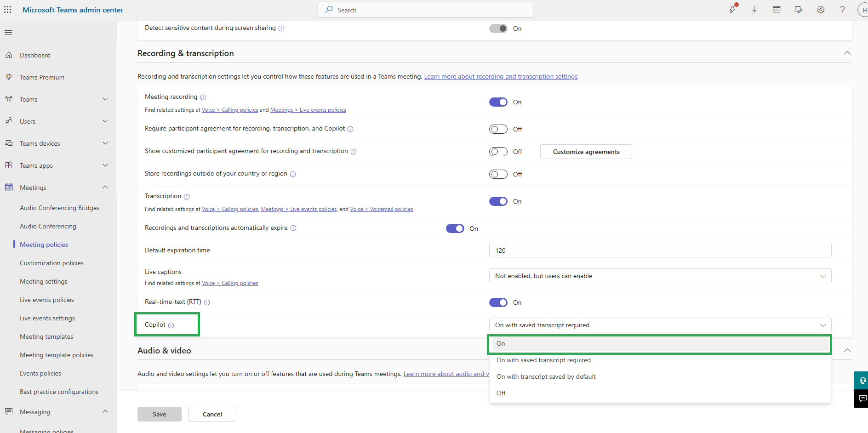The height and width of the screenshot is (433, 868).
Task: Click the download arrow icon in header
Action: point(754,10)
